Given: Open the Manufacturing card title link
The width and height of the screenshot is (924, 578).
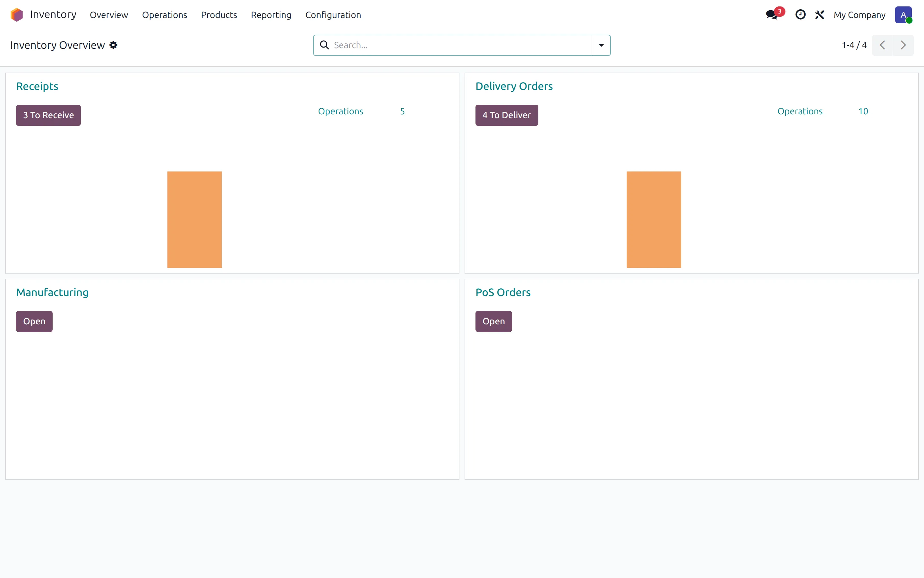Looking at the screenshot, I should (x=52, y=293).
